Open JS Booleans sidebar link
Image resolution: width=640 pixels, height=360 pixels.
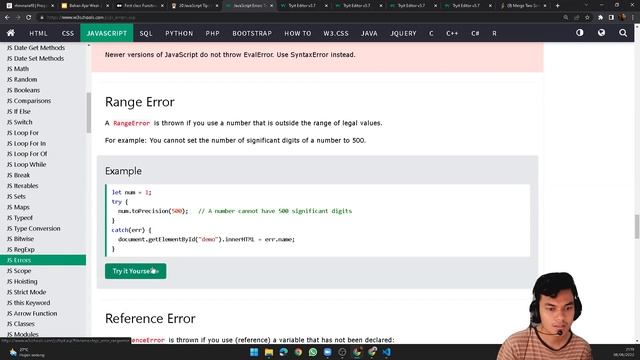23,90
